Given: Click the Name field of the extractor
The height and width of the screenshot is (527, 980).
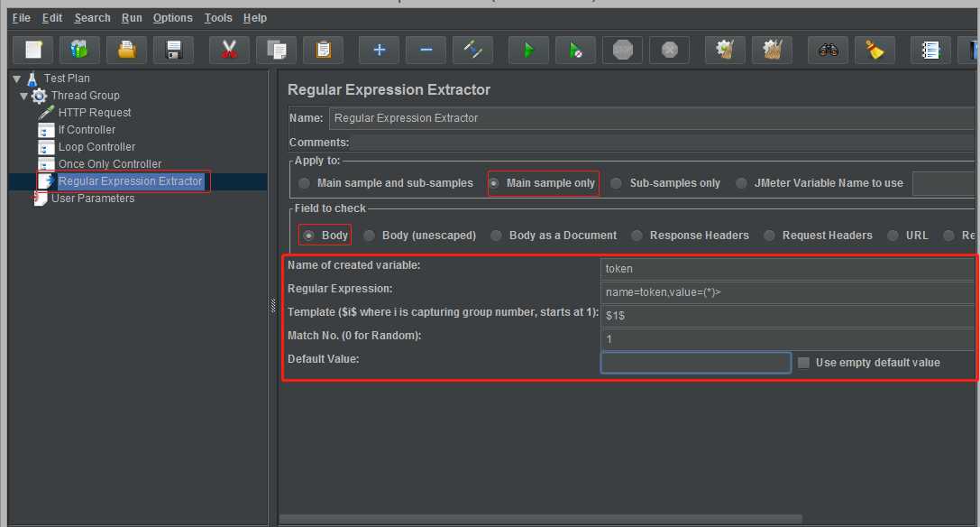Looking at the screenshot, I should coord(651,117).
